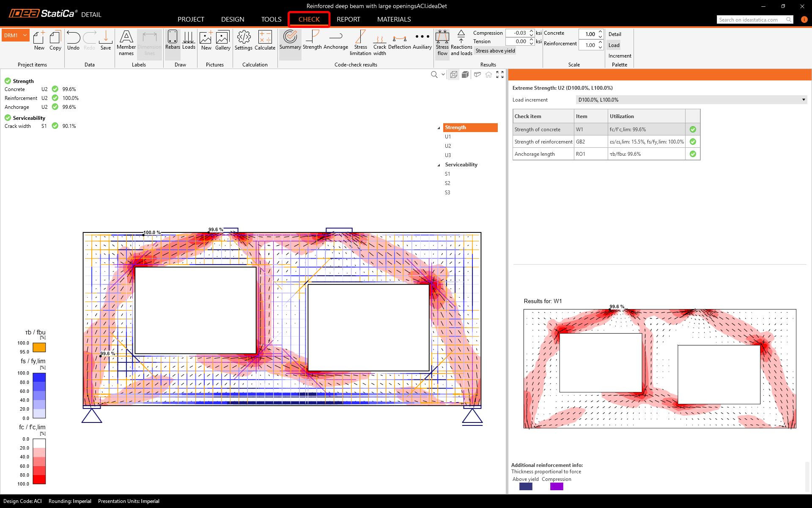Select the Load palette button
The width and height of the screenshot is (812, 508).
click(x=614, y=45)
